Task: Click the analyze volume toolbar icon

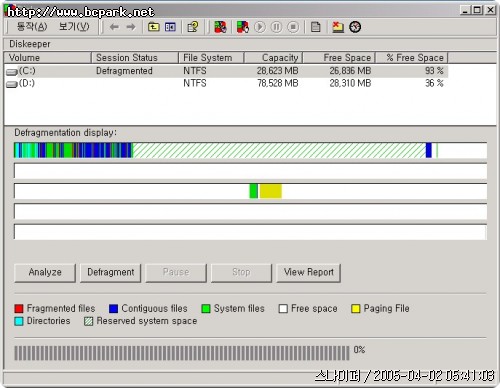Action: [220, 27]
